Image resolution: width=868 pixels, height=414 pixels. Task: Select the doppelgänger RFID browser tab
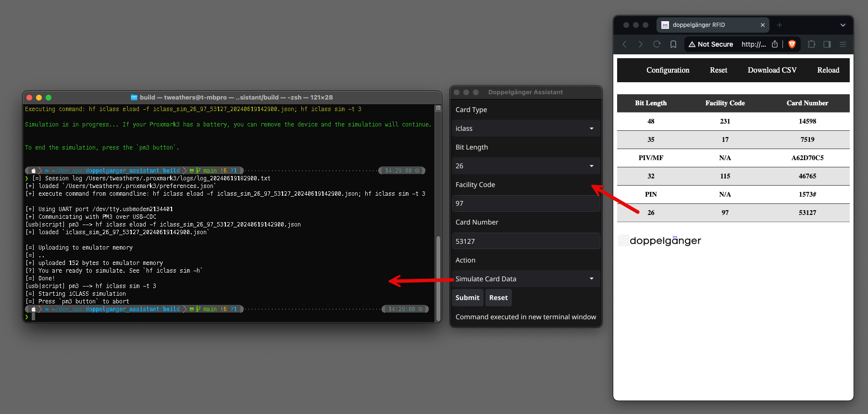click(713, 25)
